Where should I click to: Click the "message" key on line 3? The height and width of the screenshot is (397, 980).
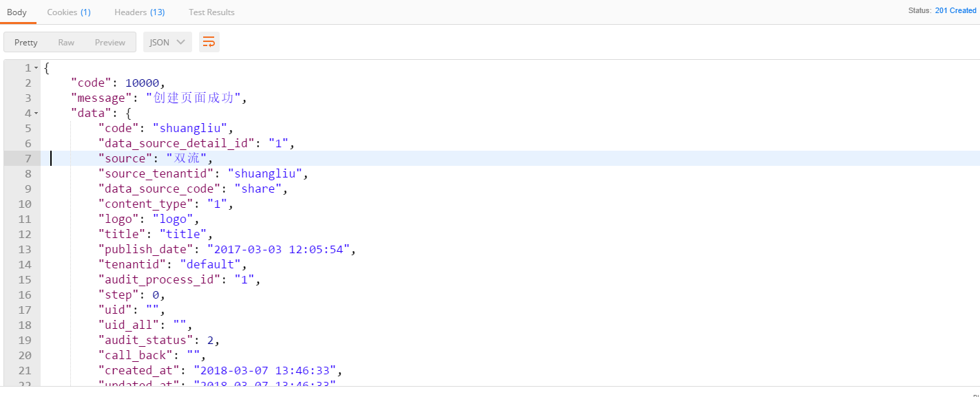pyautogui.click(x=101, y=98)
